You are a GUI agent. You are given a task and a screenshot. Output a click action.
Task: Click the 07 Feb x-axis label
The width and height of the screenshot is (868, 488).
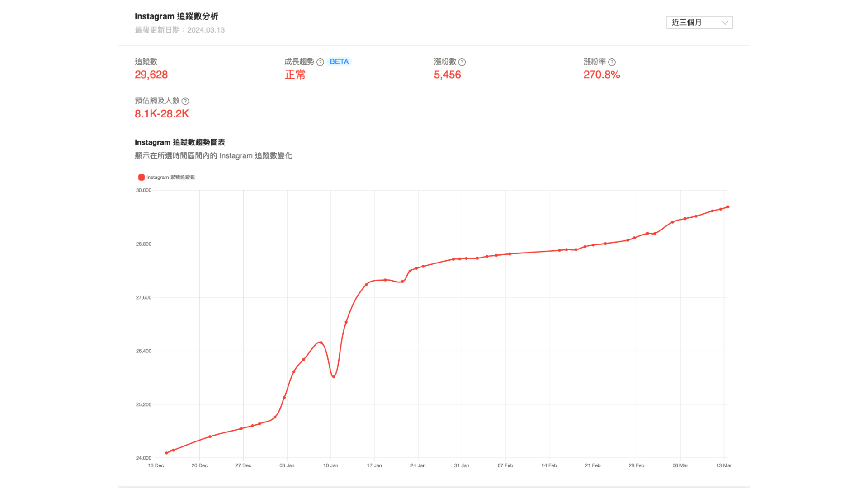click(x=505, y=465)
